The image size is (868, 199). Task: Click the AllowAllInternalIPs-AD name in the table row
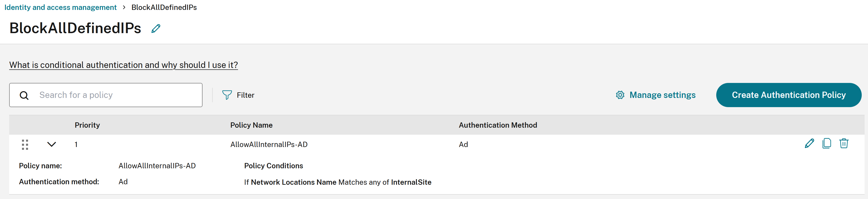(x=269, y=145)
